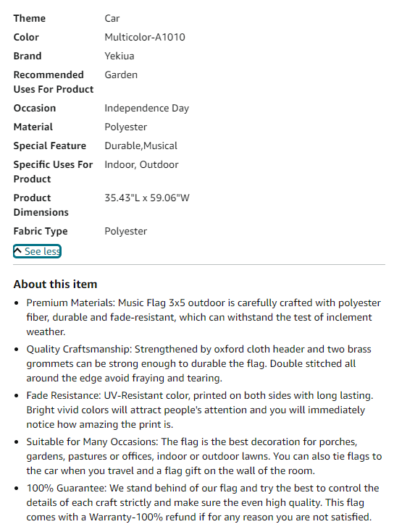The height and width of the screenshot is (532, 394).
Task: Click the Fade Resistance bullet paragraph
Action: click(200, 410)
